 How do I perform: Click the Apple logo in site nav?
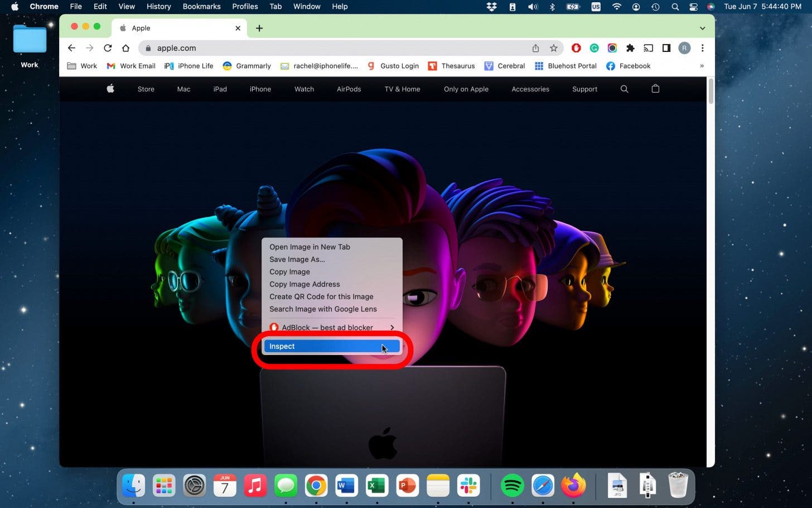click(x=110, y=89)
